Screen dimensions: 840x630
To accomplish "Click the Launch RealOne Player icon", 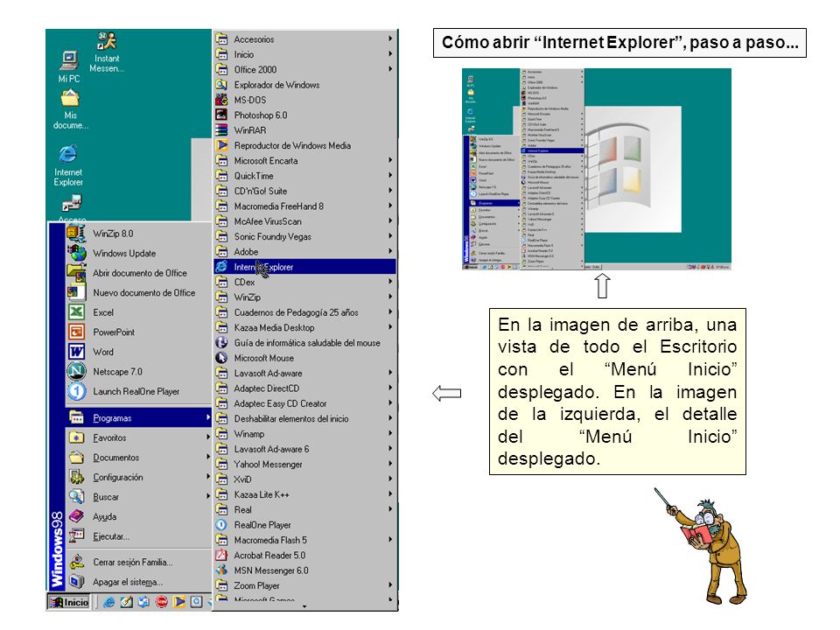I will coord(76,391).
